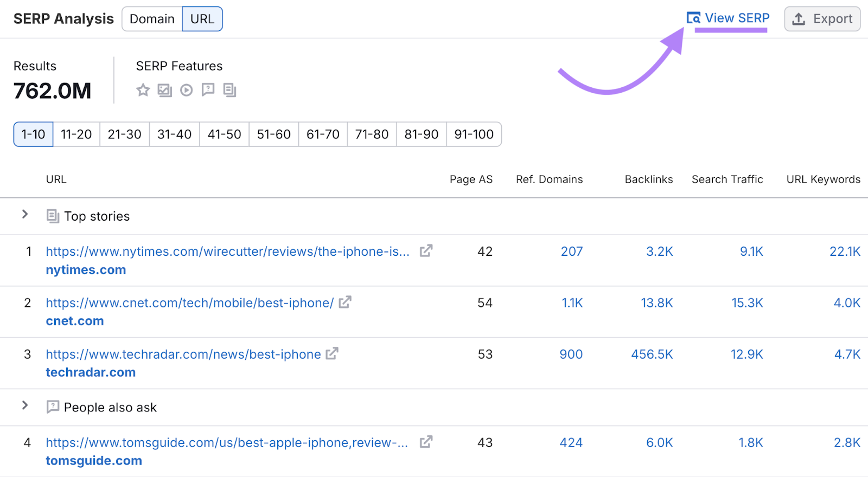Click the star reviews SERP feature icon

(143, 90)
